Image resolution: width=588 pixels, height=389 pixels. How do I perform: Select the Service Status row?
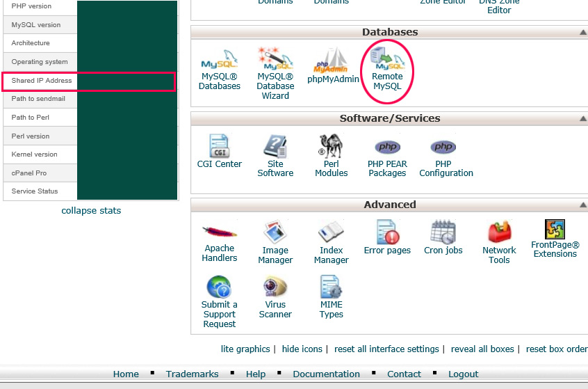click(x=90, y=191)
